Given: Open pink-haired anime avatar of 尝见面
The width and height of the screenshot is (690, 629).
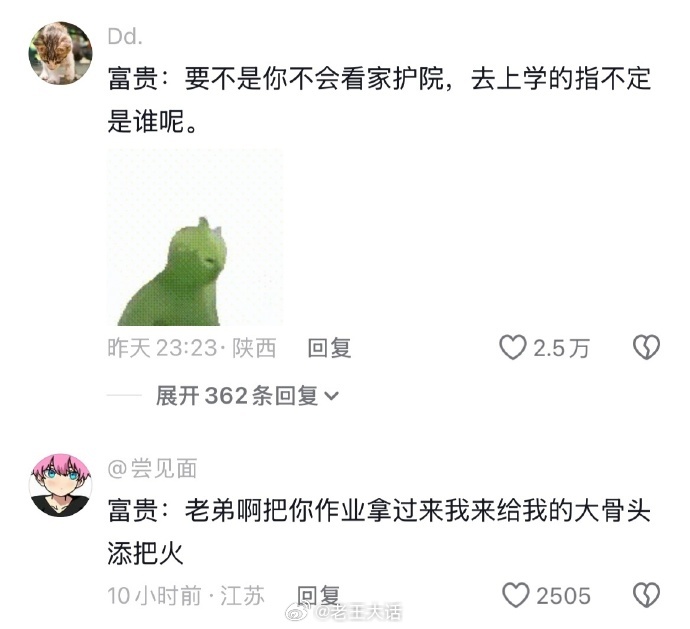Looking at the screenshot, I should point(60,485).
